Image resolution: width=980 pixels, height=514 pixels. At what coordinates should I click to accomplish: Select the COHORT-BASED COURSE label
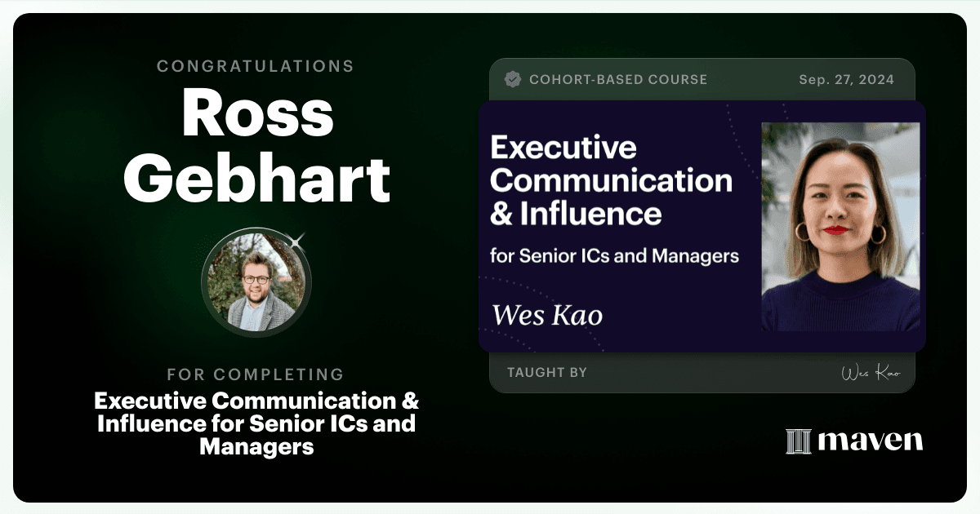618,80
